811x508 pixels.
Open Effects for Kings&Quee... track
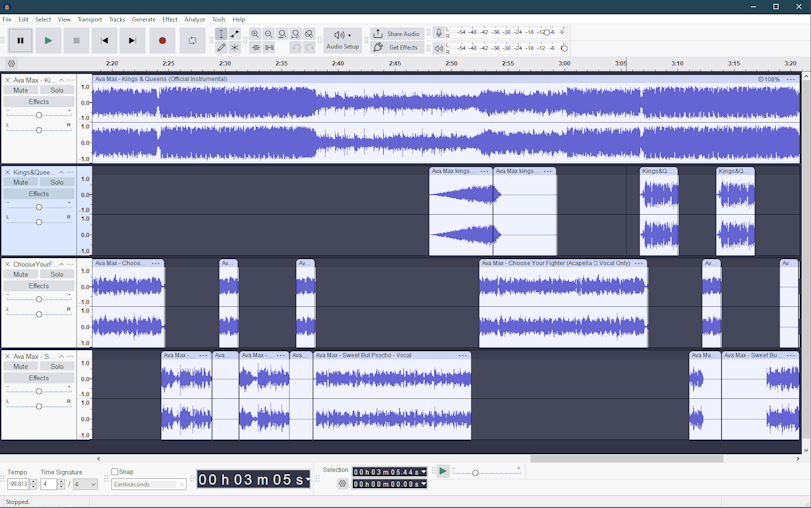click(x=39, y=193)
